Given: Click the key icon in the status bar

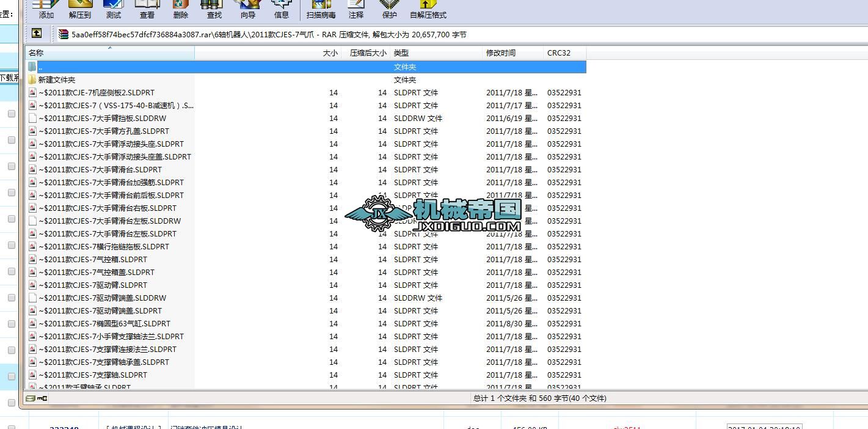Looking at the screenshot, I should (x=41, y=398).
